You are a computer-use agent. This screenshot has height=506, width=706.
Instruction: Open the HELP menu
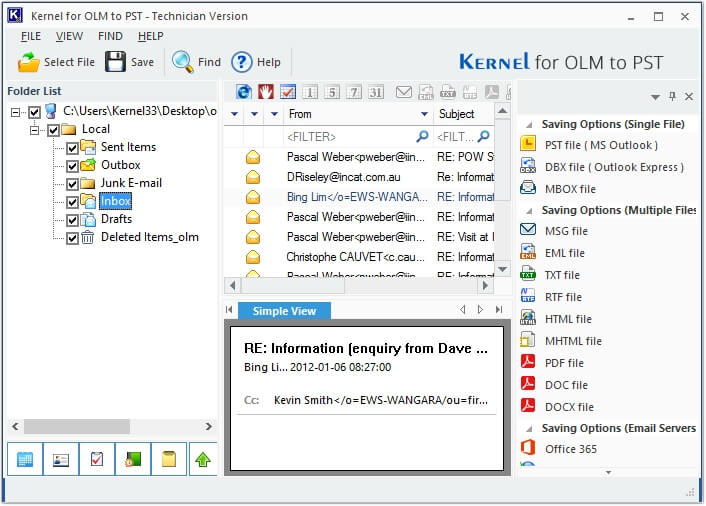(x=150, y=36)
